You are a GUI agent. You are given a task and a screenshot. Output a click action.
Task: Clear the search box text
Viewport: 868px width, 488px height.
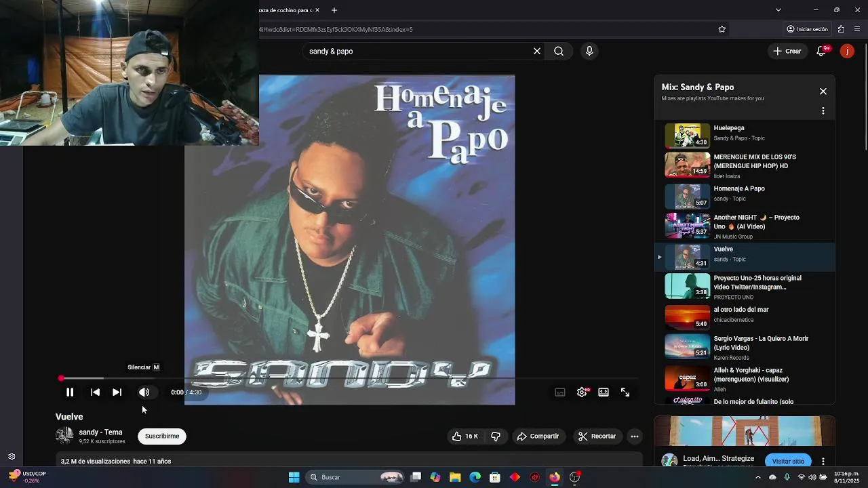(x=537, y=51)
